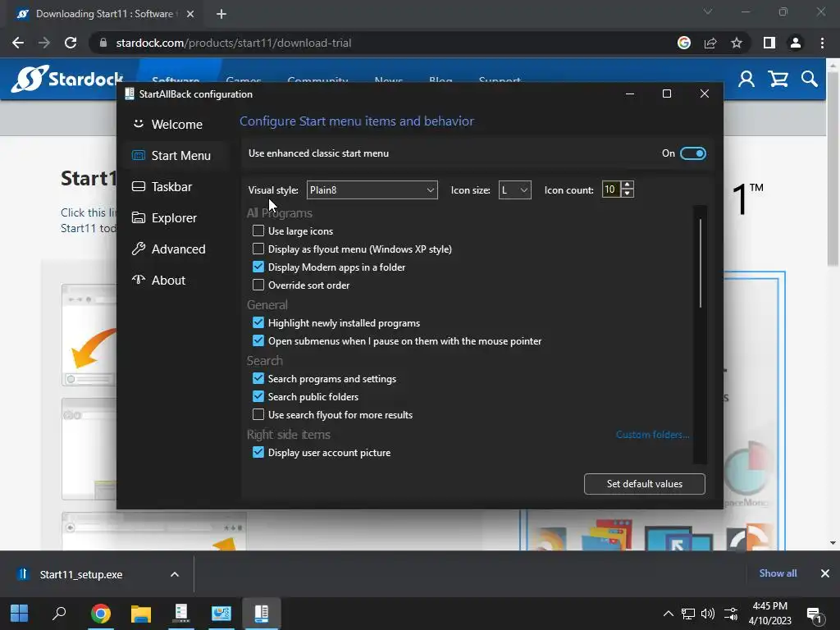Click the Stardock logo on the website

click(67, 79)
